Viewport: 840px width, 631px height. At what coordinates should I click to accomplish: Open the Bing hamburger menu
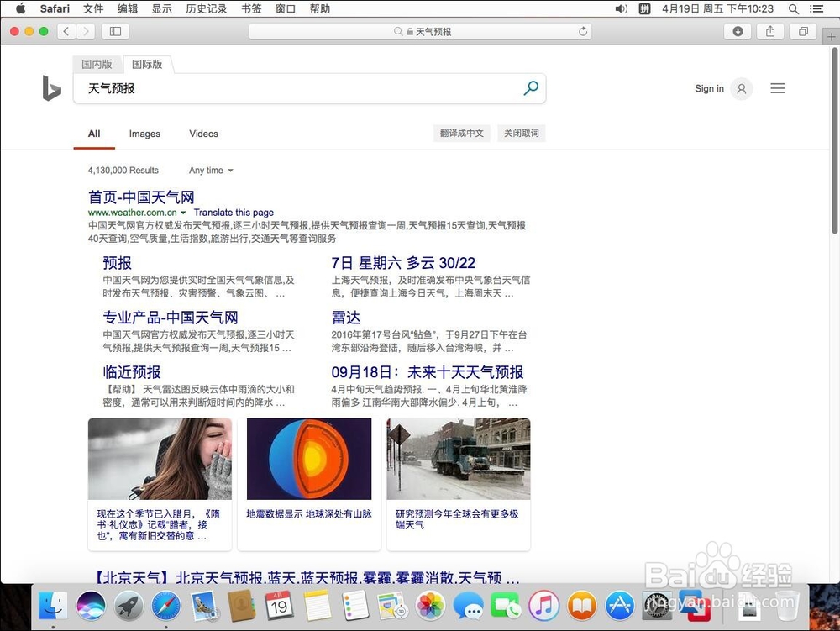[x=778, y=88]
